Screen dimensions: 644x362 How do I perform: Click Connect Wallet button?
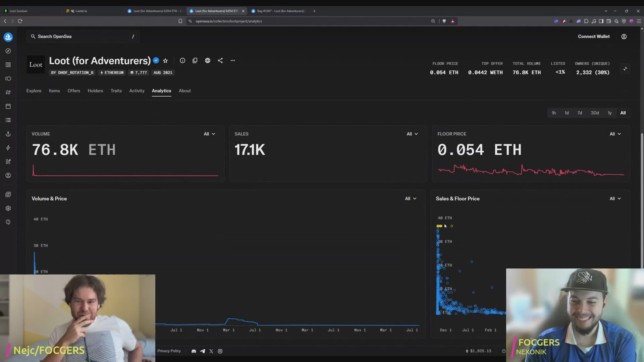tap(594, 37)
